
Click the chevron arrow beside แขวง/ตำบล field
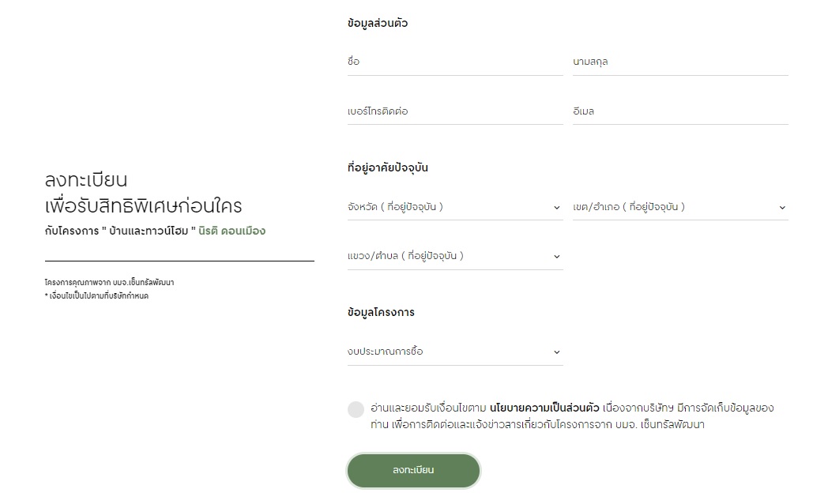coord(556,257)
